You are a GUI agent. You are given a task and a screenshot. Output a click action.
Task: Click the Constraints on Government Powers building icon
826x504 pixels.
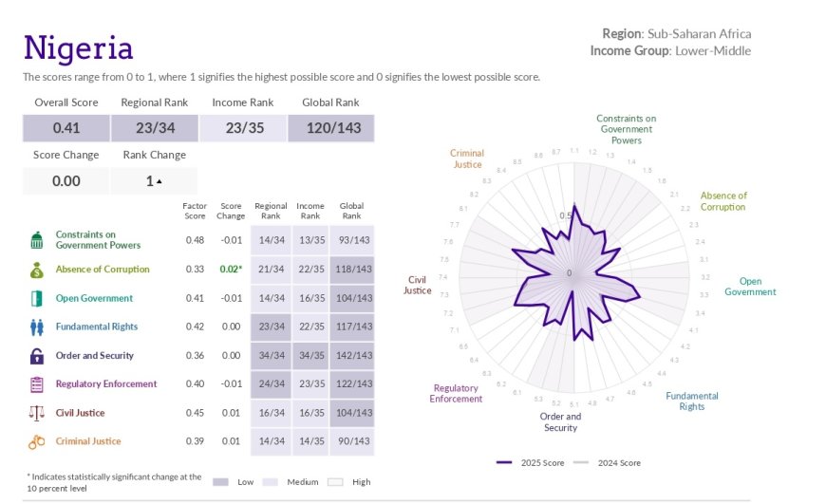pos(37,240)
